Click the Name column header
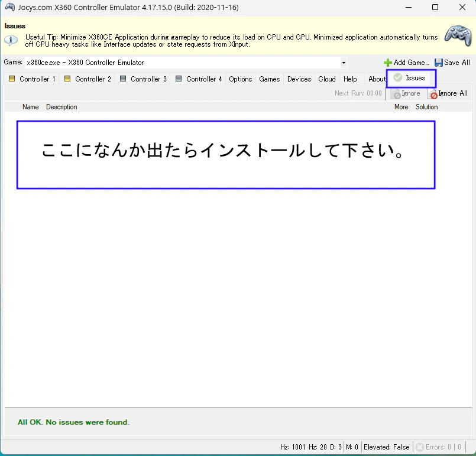 (x=30, y=107)
